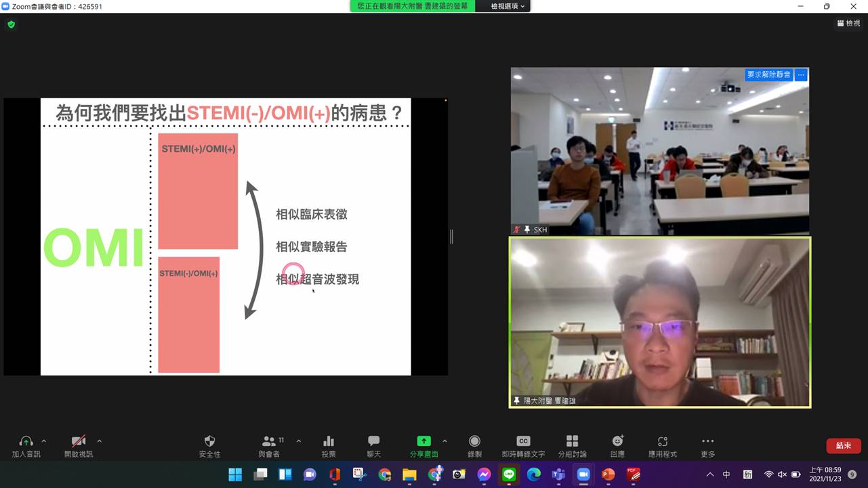Image resolution: width=868 pixels, height=488 pixels.
Task: Enable live transcript via the CC icon
Action: coord(523,440)
